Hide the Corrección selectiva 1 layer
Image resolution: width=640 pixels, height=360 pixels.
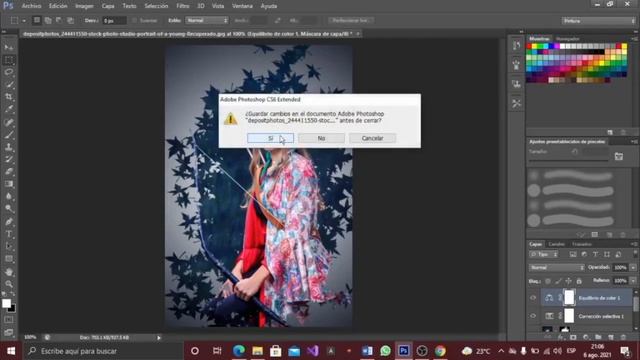pos(533,316)
